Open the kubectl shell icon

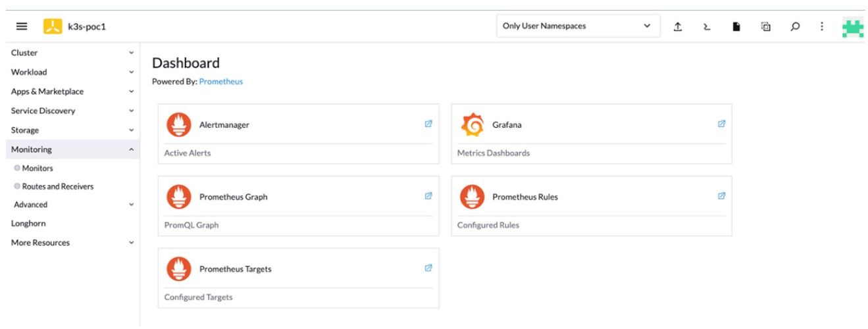point(707,26)
